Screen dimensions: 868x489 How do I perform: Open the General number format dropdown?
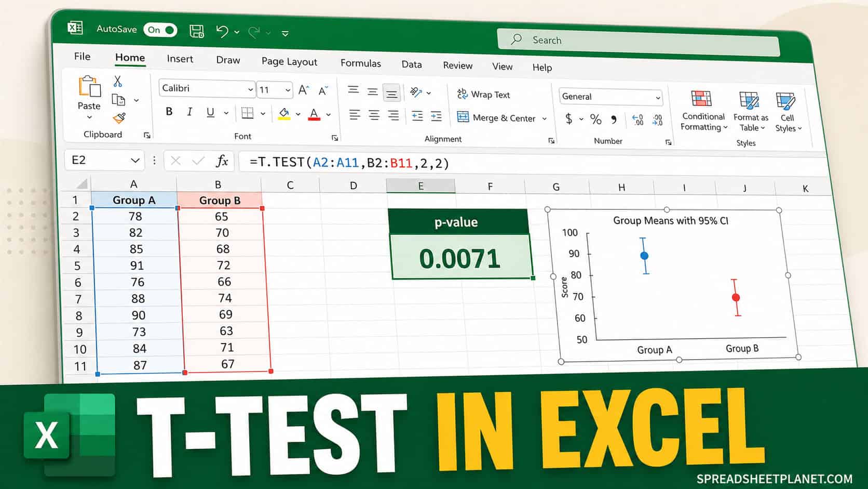tap(611, 97)
